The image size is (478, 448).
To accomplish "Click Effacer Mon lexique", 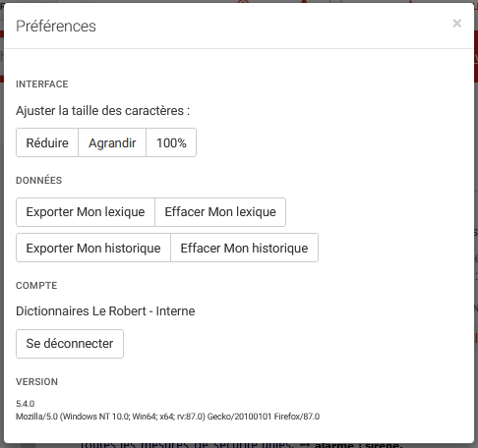I will pos(220,212).
